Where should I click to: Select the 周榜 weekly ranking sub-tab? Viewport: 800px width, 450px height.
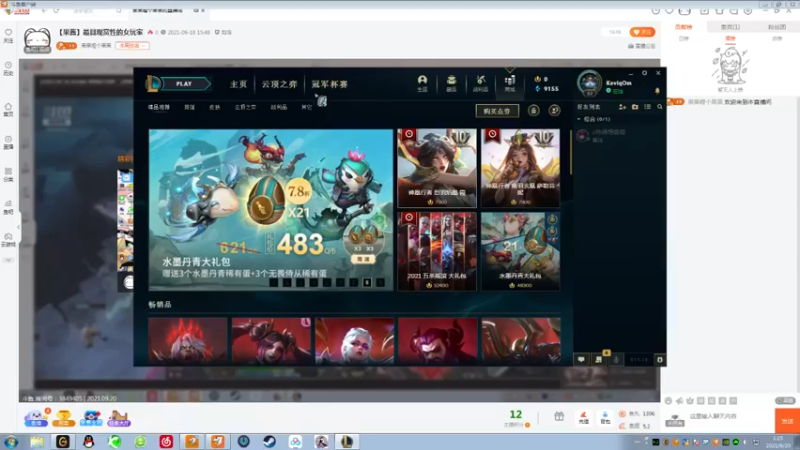coord(730,38)
